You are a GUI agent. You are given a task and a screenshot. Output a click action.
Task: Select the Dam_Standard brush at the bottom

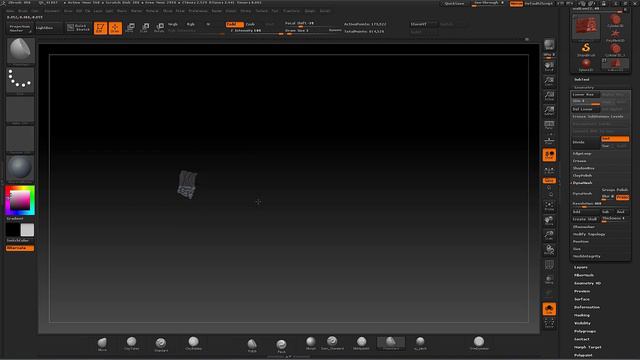click(x=332, y=343)
